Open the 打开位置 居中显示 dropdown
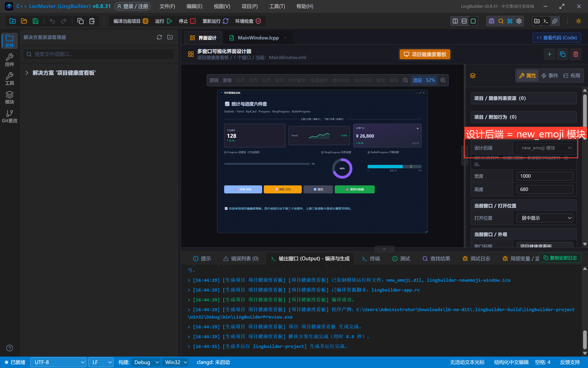This screenshot has width=588, height=368. click(x=544, y=218)
